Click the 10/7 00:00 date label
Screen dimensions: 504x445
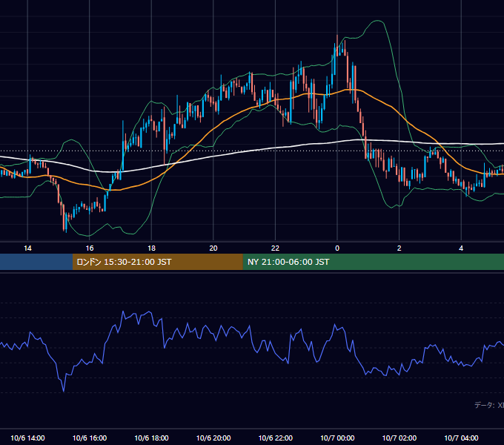click(x=337, y=438)
